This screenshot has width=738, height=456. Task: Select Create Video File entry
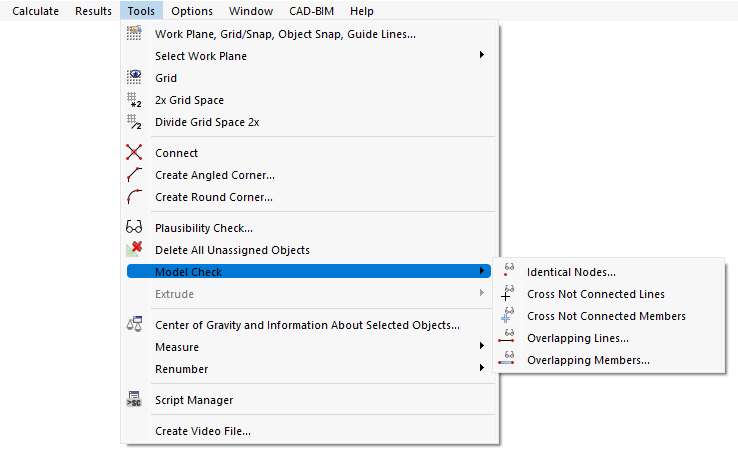point(202,431)
